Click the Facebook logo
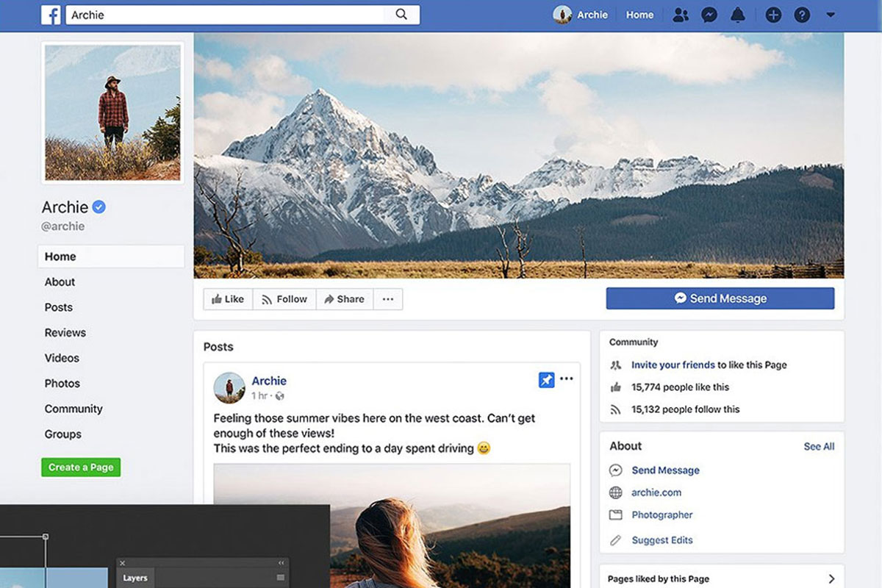The image size is (882, 588). pyautogui.click(x=51, y=15)
